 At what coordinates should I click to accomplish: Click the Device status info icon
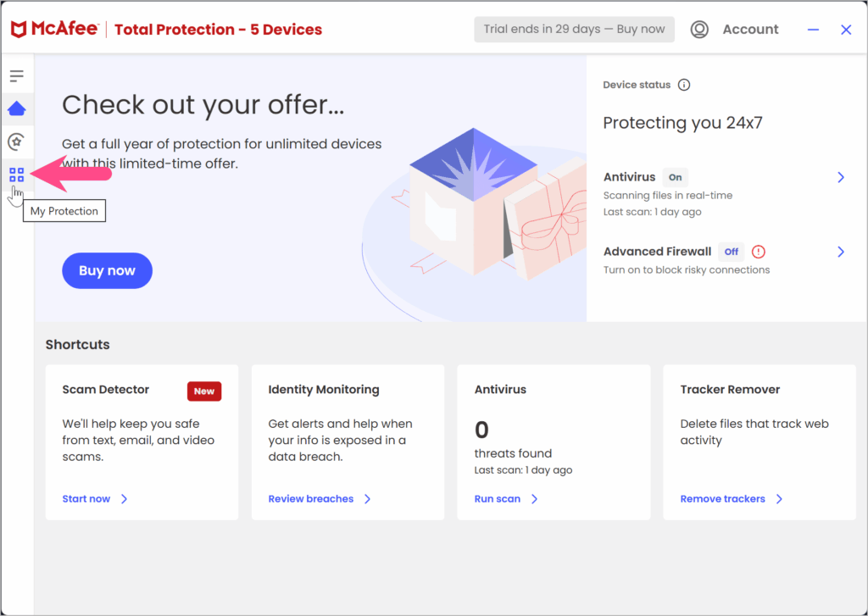click(x=685, y=85)
